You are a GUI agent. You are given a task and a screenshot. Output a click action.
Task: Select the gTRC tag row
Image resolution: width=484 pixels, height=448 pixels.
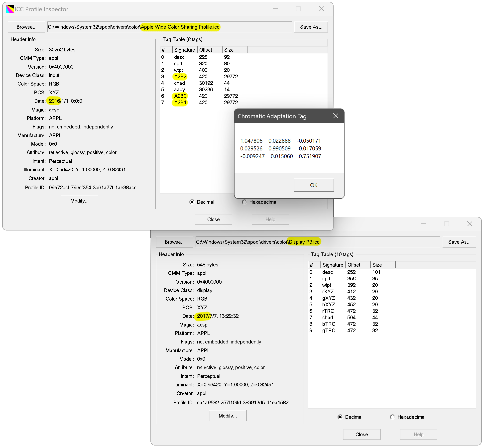pos(392,331)
